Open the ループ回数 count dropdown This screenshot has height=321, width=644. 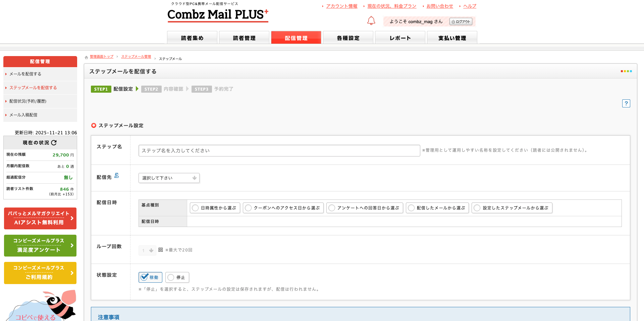pyautogui.click(x=147, y=250)
